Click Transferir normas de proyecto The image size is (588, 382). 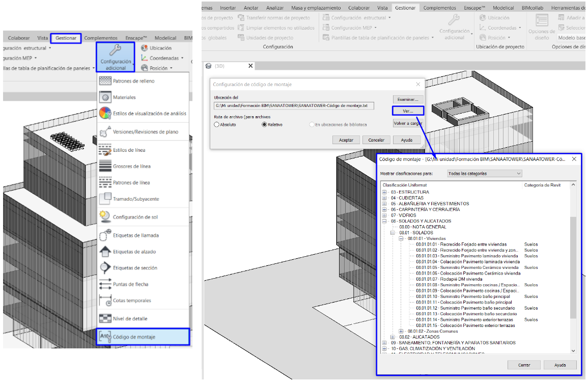point(274,18)
